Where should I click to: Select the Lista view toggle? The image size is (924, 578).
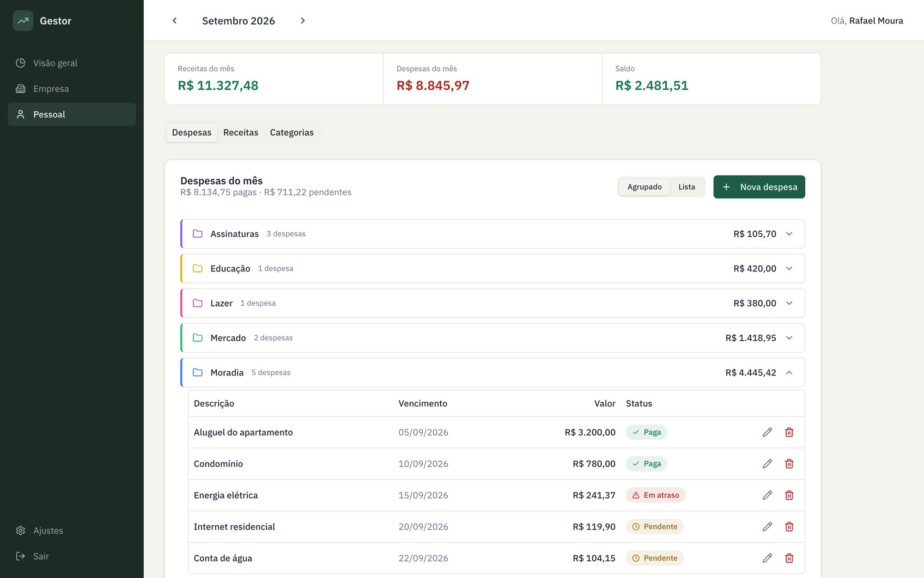(687, 187)
